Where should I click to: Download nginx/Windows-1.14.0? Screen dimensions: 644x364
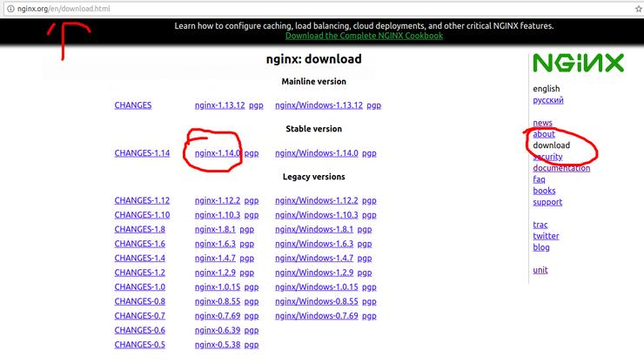tap(317, 153)
